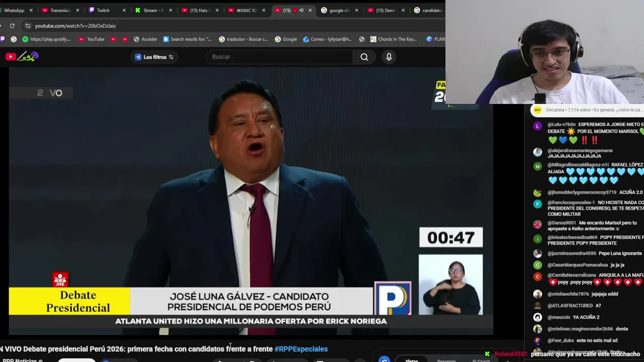Switch to the WhatsApp tab
Image resolution: width=644 pixels, height=362 pixels.
pos(14,10)
